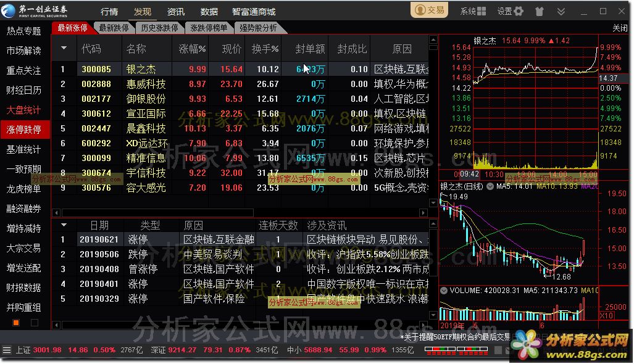Click history table scroll down arrow

[x=433, y=315]
